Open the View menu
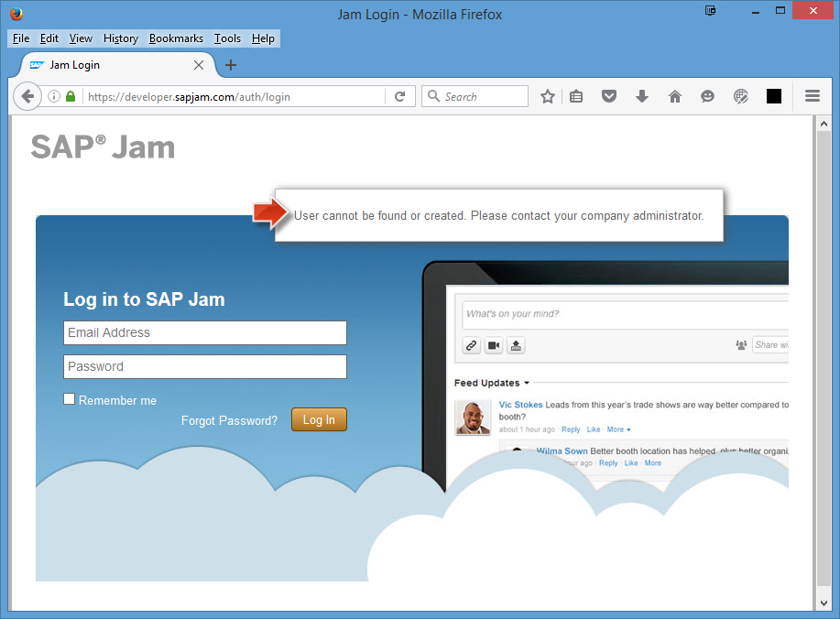Image resolution: width=840 pixels, height=619 pixels. [81, 38]
